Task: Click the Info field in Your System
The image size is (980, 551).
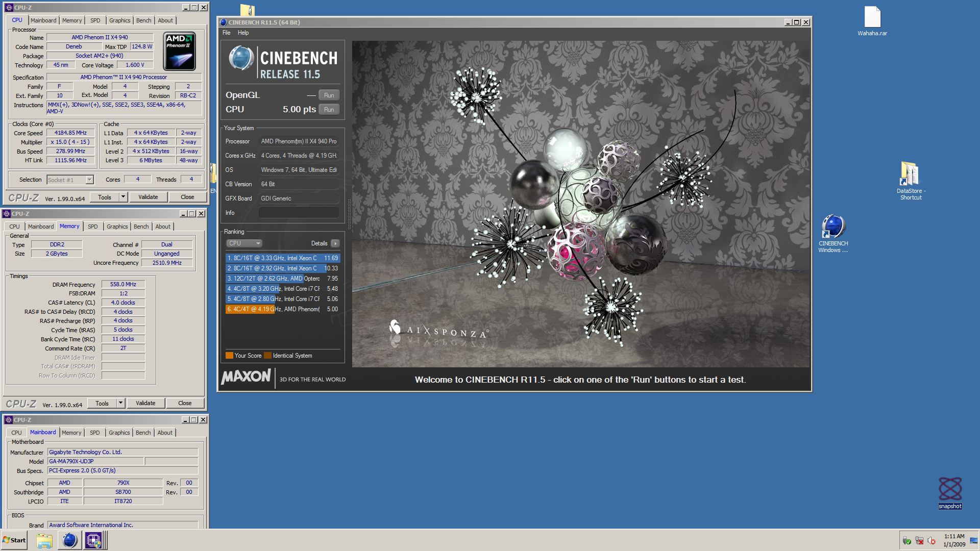Action: tap(299, 213)
